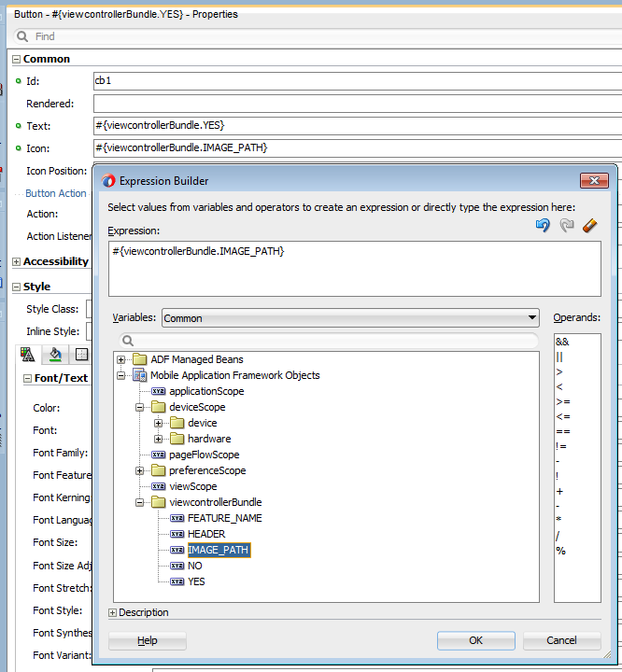Insert the && operand
This screenshot has width=622, height=672.
click(562, 342)
